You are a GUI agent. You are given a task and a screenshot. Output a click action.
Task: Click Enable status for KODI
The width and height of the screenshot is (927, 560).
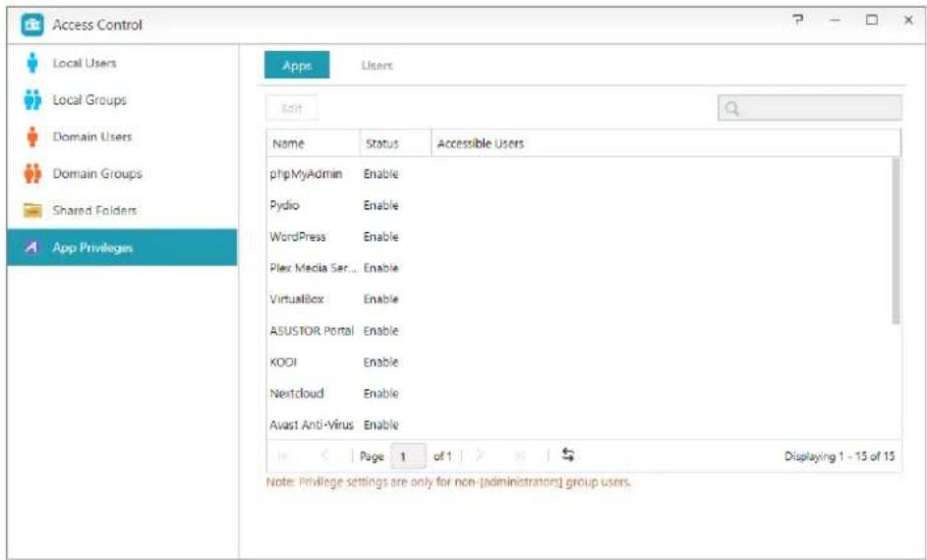380,363
